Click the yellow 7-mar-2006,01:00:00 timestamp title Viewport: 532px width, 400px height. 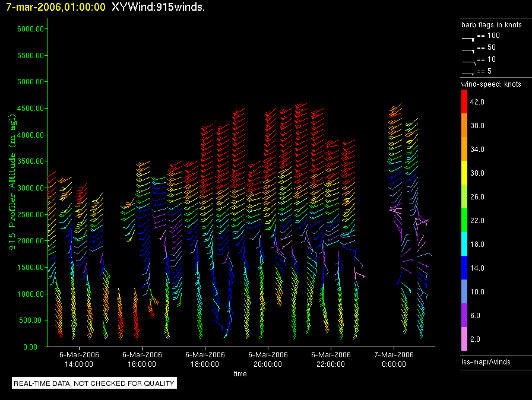(55, 7)
